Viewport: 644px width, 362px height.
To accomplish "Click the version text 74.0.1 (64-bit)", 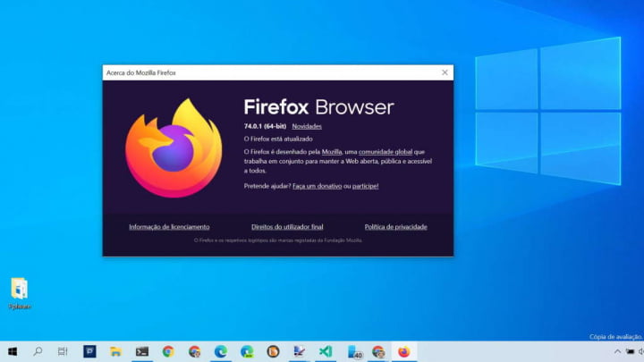I will click(265, 126).
